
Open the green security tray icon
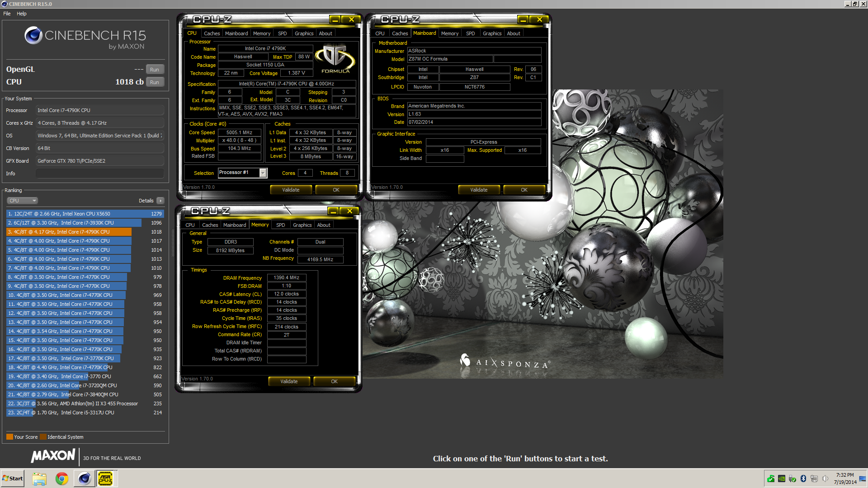(771, 479)
